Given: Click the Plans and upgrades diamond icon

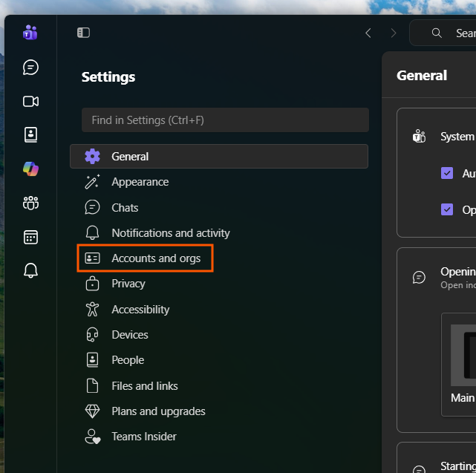Looking at the screenshot, I should (92, 411).
